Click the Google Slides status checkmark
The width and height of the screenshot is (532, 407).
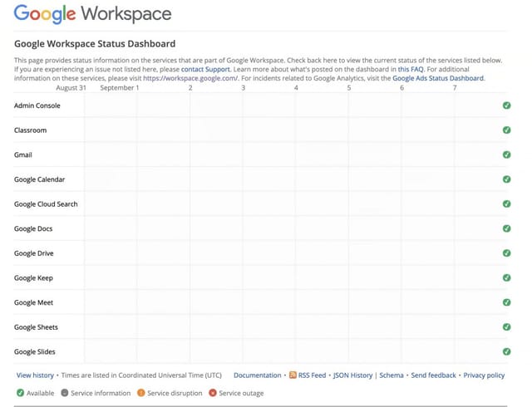pos(506,351)
